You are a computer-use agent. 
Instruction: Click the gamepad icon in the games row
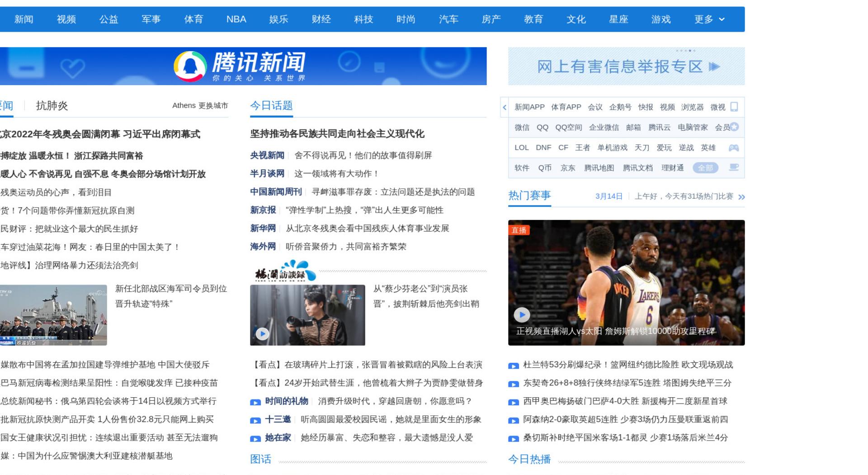[734, 148]
